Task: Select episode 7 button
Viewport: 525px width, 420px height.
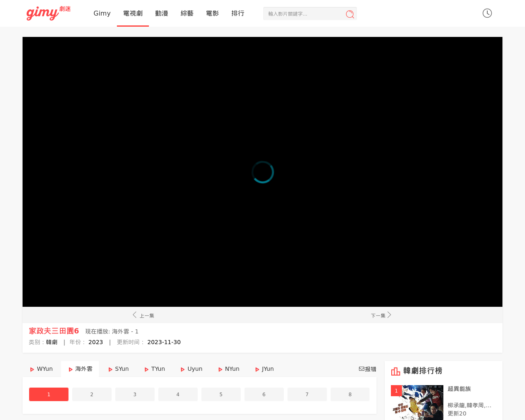Action: tap(307, 394)
